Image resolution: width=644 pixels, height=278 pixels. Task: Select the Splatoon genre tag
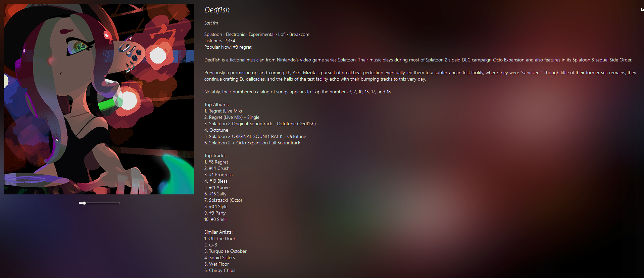pyautogui.click(x=213, y=35)
